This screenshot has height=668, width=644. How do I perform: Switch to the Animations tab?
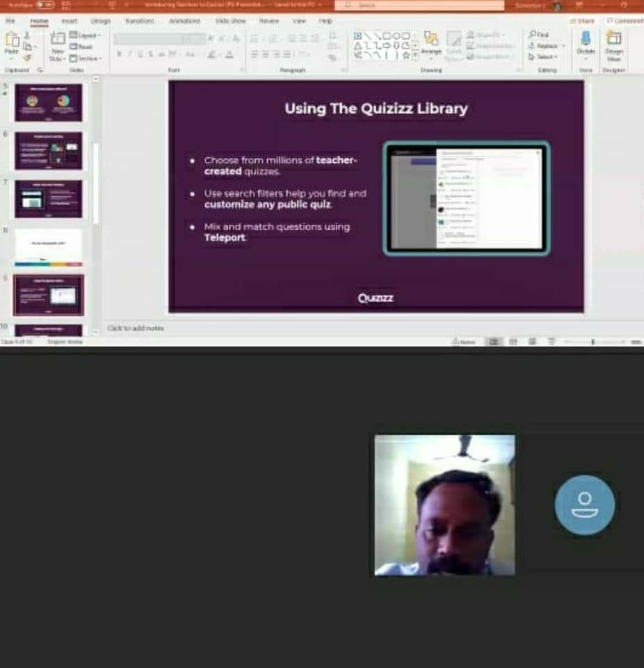coord(185,21)
